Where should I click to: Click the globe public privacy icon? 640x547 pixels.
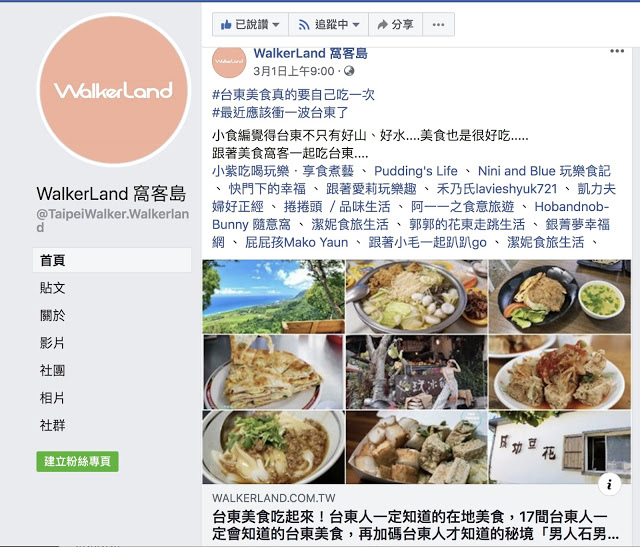pyautogui.click(x=349, y=71)
